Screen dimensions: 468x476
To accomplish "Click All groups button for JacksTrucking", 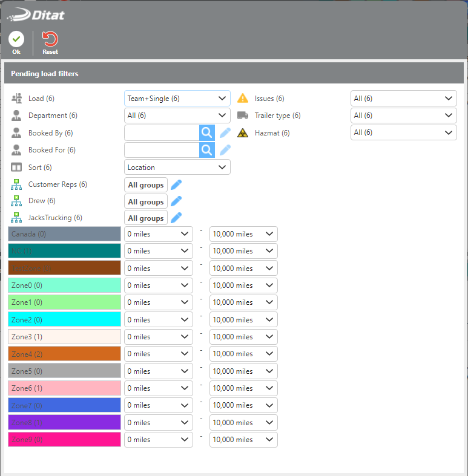I will pyautogui.click(x=146, y=218).
